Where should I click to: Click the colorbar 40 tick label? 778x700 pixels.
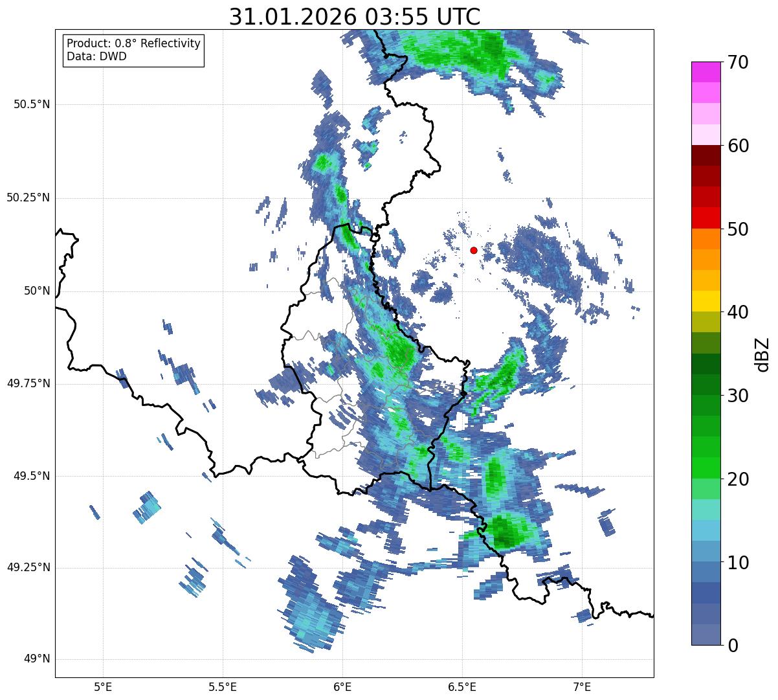click(x=738, y=312)
